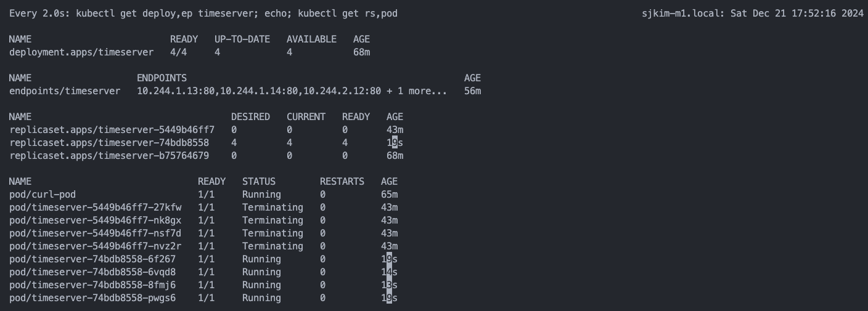The image size is (868, 311).
Task: Click the deployment 4/4 READY value
Action: pos(178,52)
